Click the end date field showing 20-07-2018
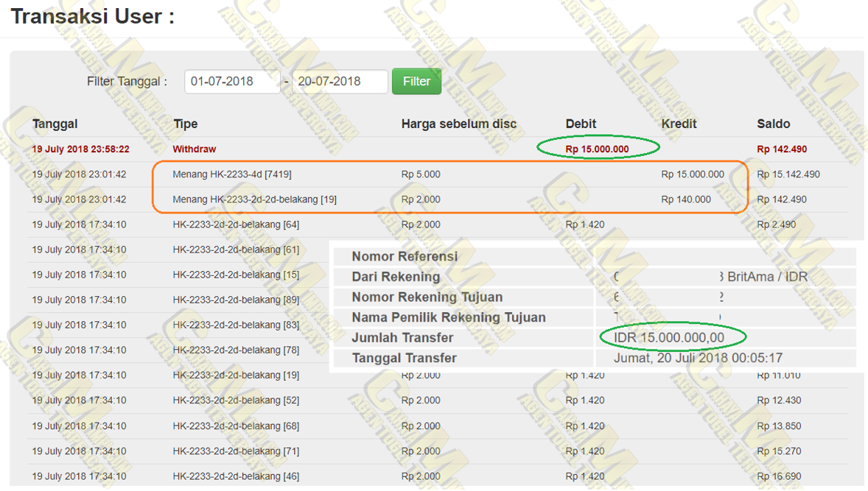Viewport: 868px width, 491px height. [340, 82]
